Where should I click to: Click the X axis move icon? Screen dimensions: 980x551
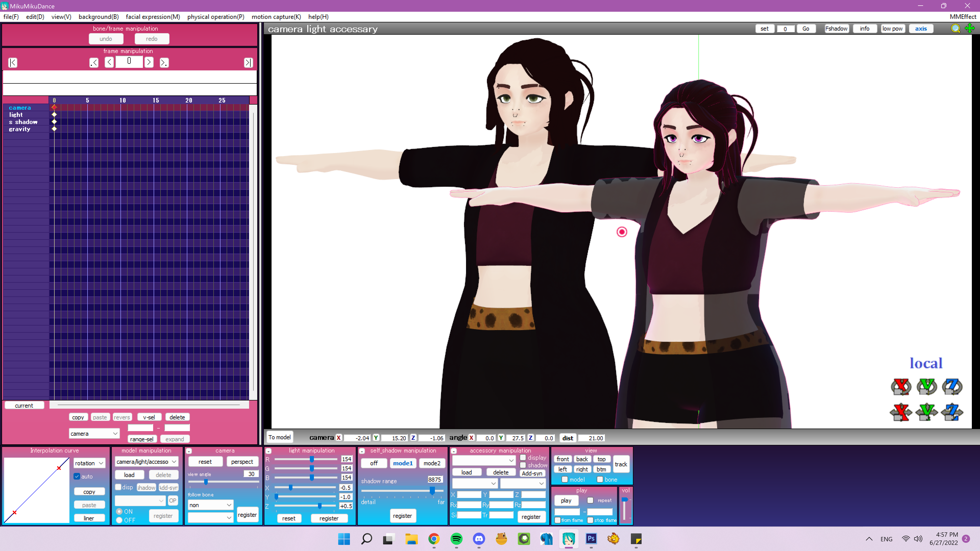coord(901,412)
